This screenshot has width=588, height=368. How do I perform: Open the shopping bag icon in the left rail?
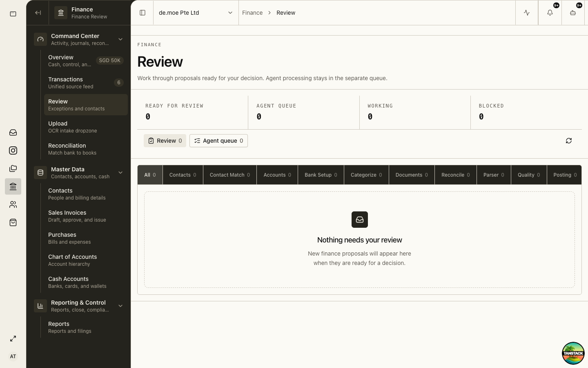[13, 222]
